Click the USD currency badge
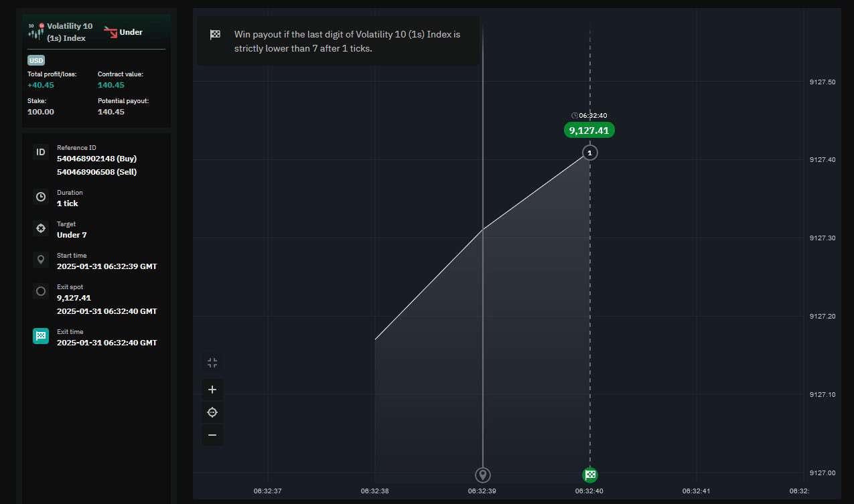The width and height of the screenshot is (854, 504). [36, 60]
